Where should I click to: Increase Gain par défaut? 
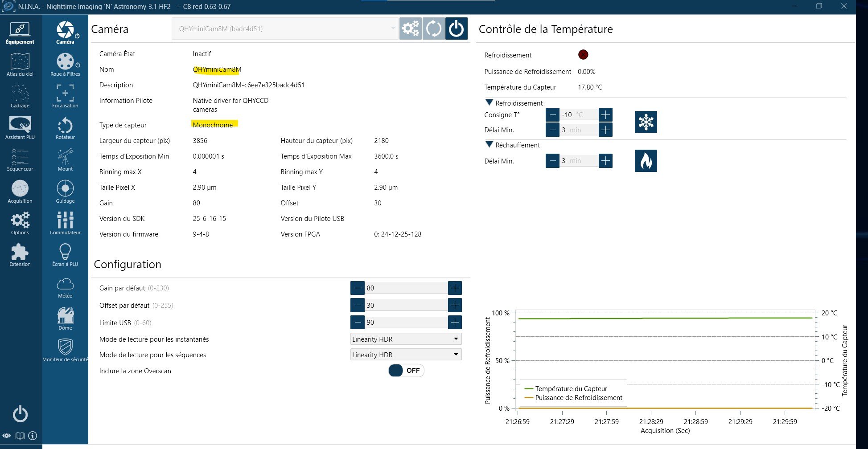(455, 288)
